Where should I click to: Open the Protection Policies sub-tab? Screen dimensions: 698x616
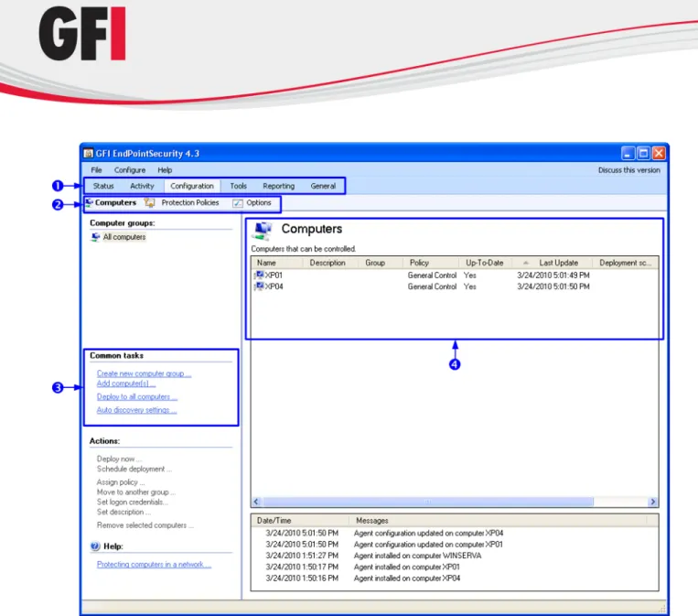pos(190,202)
